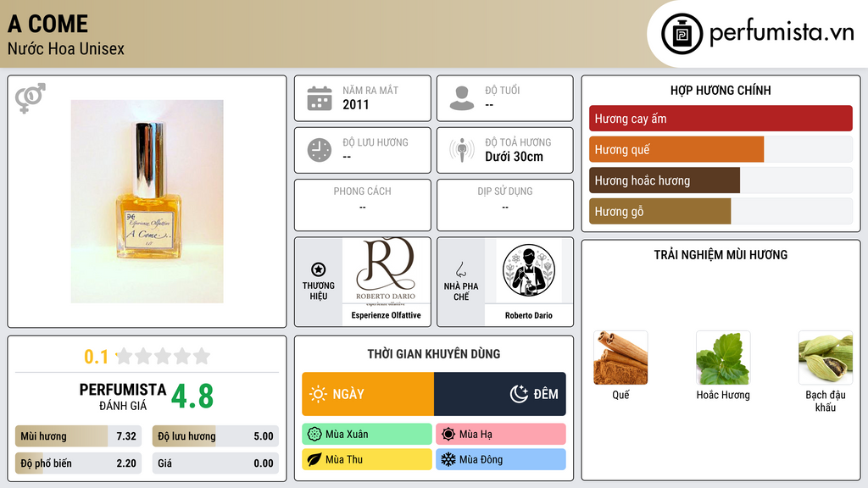868x488 pixels.
Task: Click the nose icon above Nhà pha chế
Action: coord(460,269)
